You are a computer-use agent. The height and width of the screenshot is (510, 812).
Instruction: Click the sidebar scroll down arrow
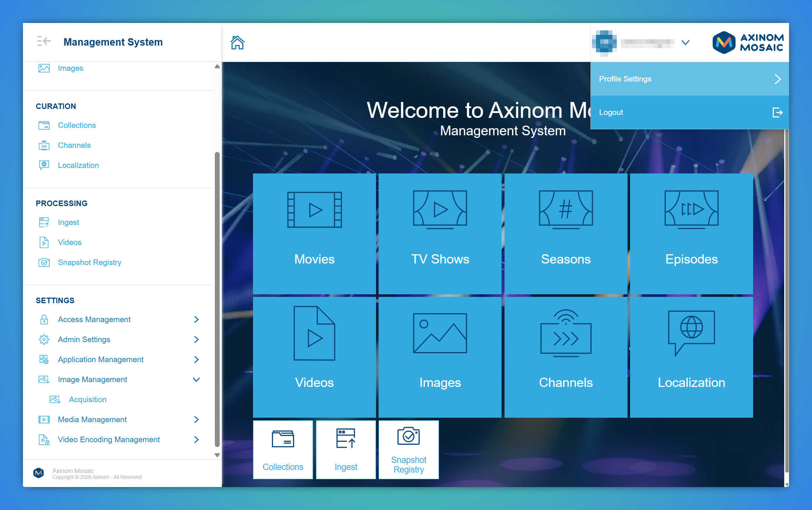coord(217,455)
